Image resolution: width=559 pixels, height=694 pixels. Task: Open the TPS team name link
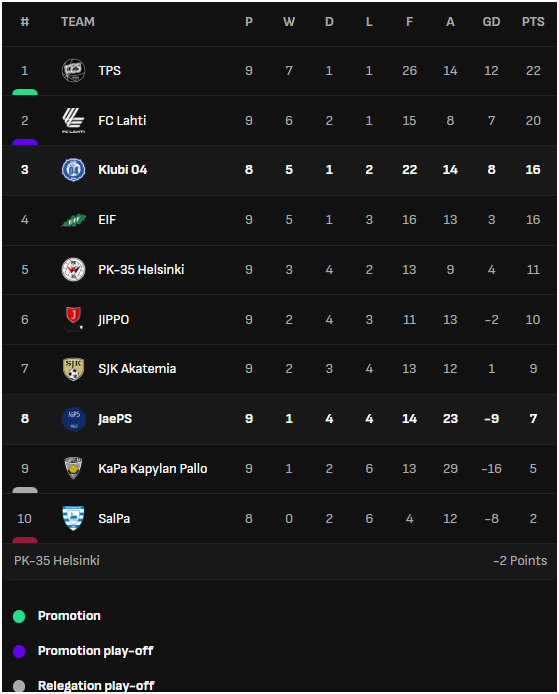pyautogui.click(x=110, y=71)
